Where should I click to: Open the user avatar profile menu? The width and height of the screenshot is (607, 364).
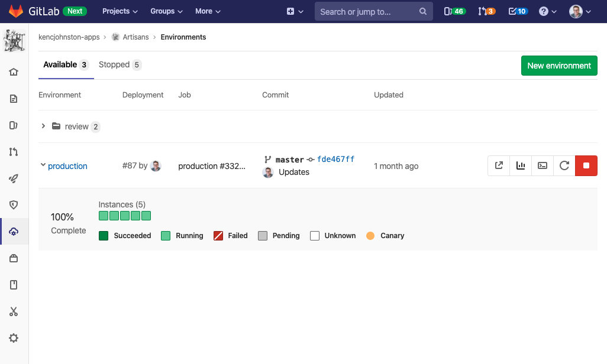pyautogui.click(x=580, y=11)
